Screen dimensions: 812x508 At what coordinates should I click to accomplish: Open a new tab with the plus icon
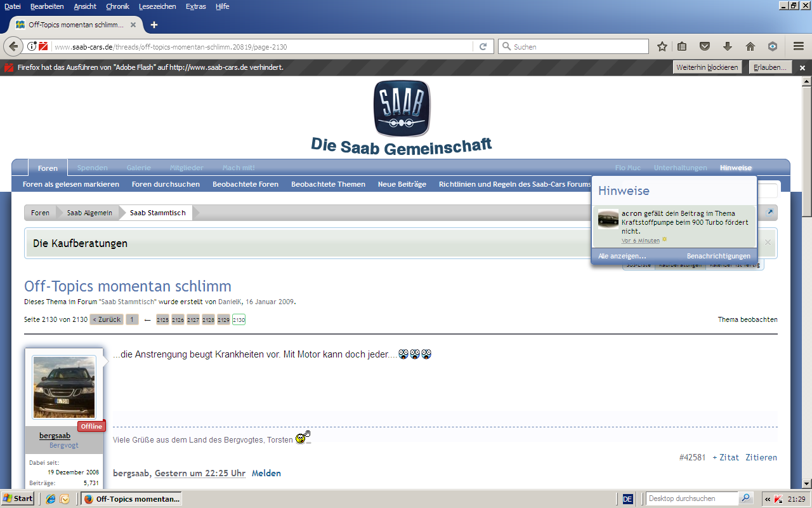click(154, 25)
